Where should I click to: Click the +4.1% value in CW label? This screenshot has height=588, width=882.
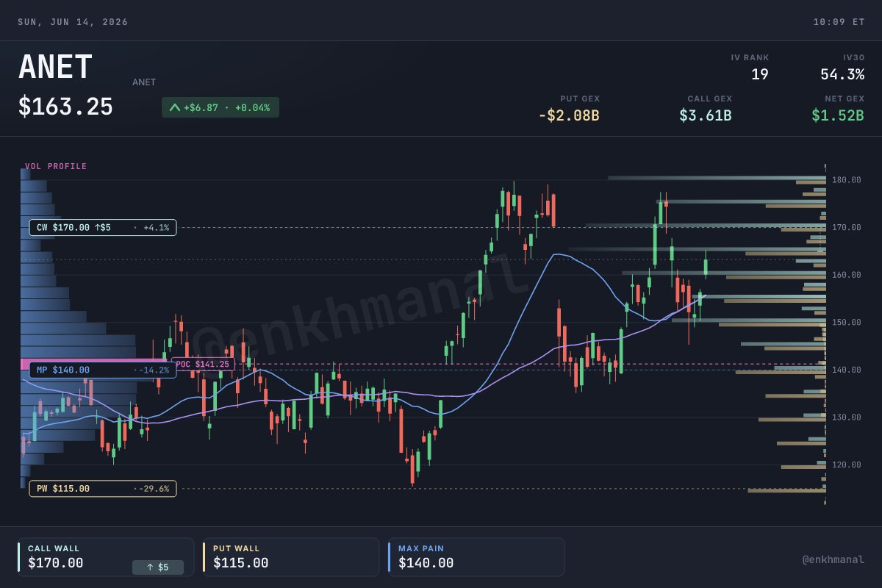tap(156, 228)
